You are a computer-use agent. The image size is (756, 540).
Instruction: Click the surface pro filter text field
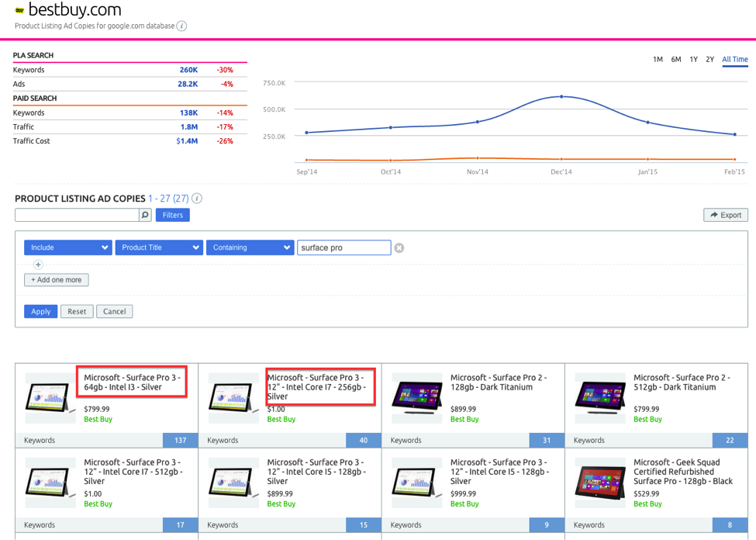[343, 247]
